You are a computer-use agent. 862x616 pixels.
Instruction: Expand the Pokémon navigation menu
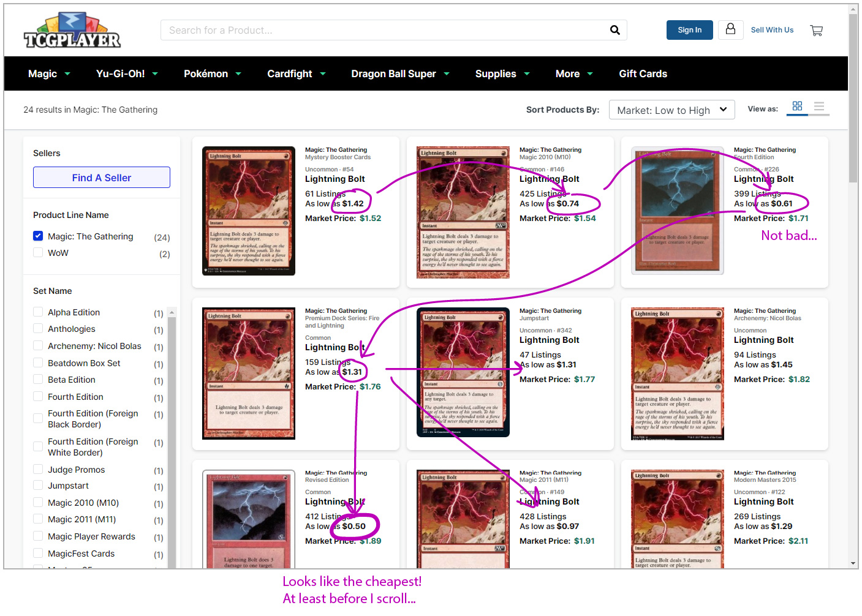(213, 73)
